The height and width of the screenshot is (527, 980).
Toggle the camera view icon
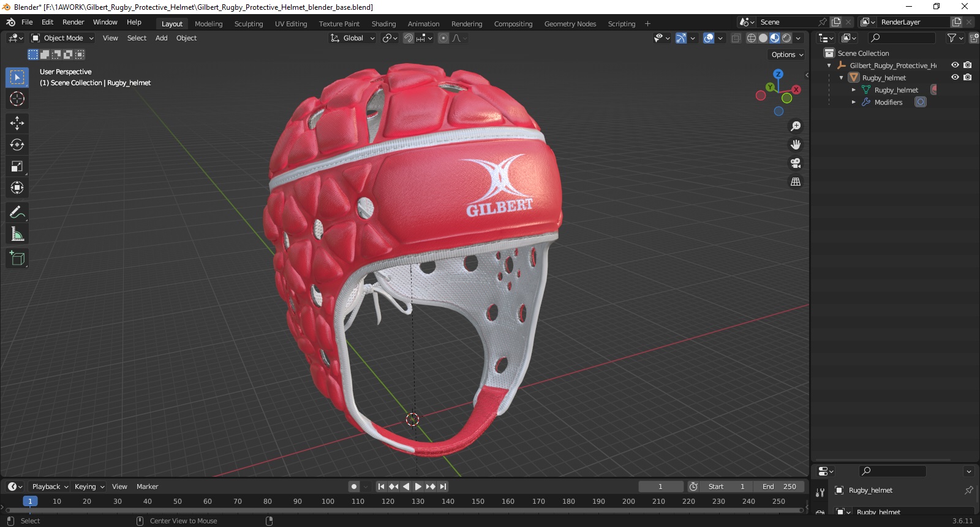(x=796, y=163)
